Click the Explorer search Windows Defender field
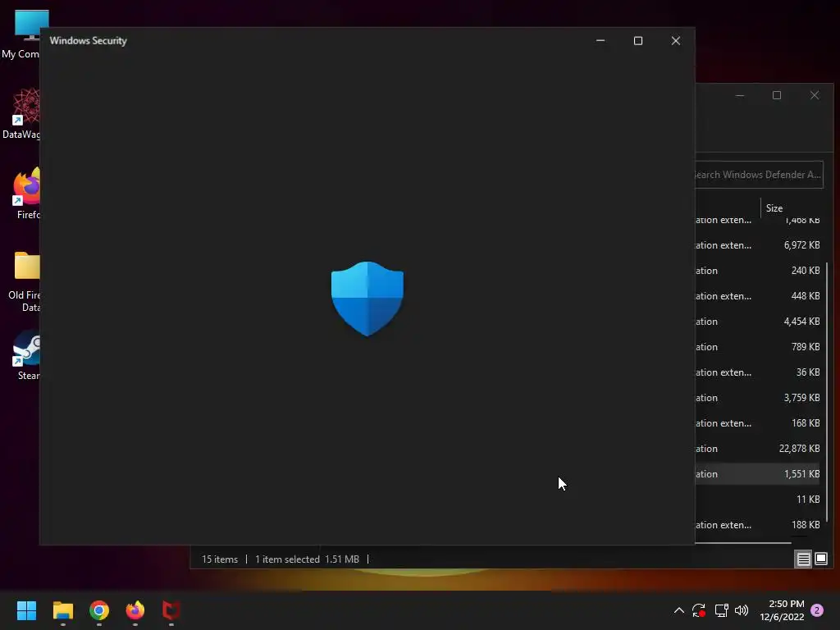Viewport: 840px width, 630px height. 759,175
